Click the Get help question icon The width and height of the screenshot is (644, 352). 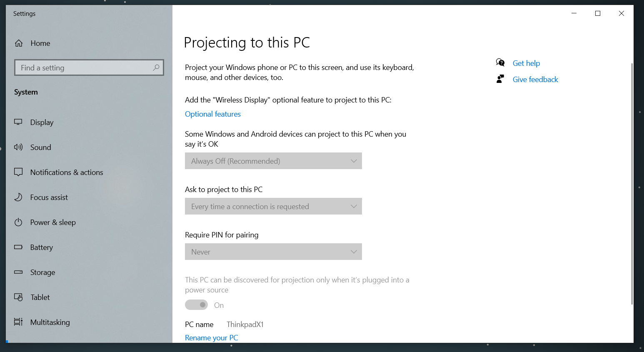click(x=500, y=62)
